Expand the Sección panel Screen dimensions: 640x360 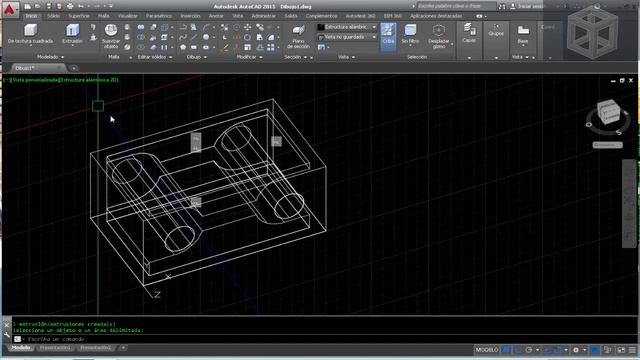click(x=296, y=57)
